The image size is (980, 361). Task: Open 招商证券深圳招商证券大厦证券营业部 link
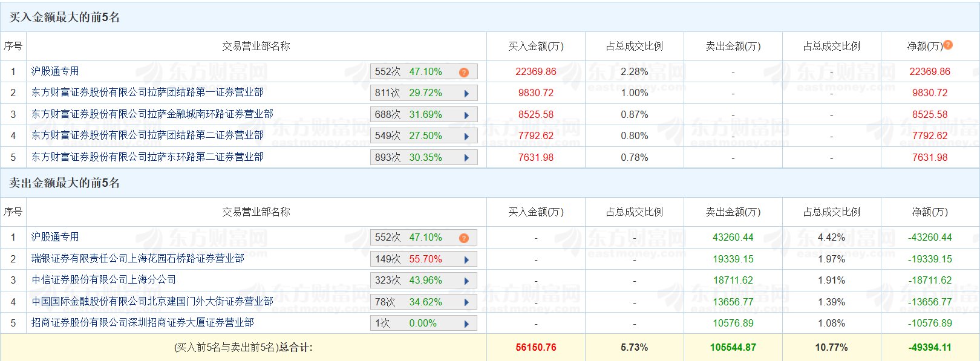(x=143, y=323)
